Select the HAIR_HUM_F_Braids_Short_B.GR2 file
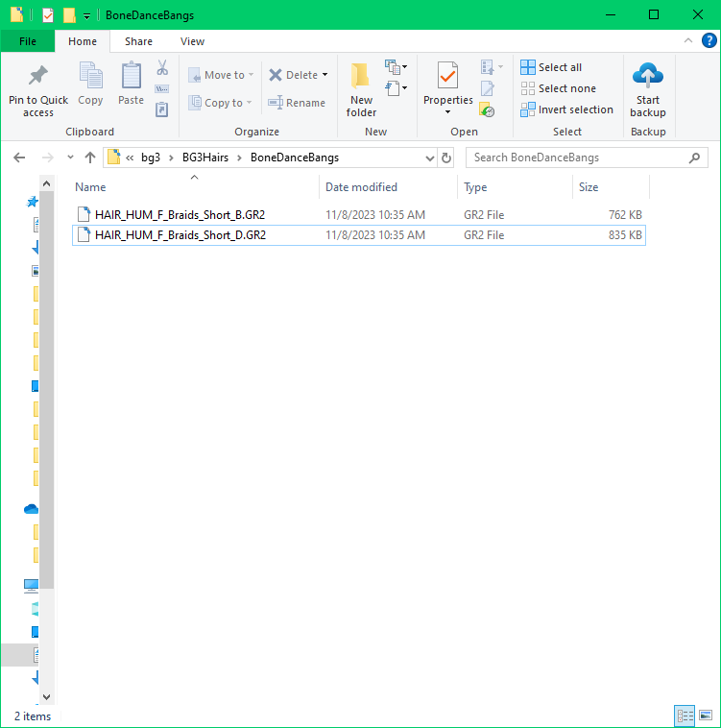The height and width of the screenshot is (728, 721). pos(180,214)
